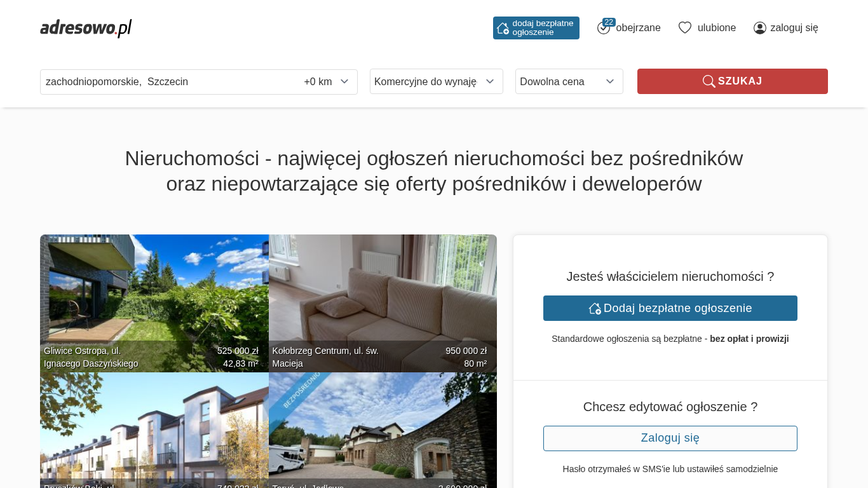
Task: Open the Komercyjne do wynajęcia category dropdown
Action: click(x=437, y=81)
